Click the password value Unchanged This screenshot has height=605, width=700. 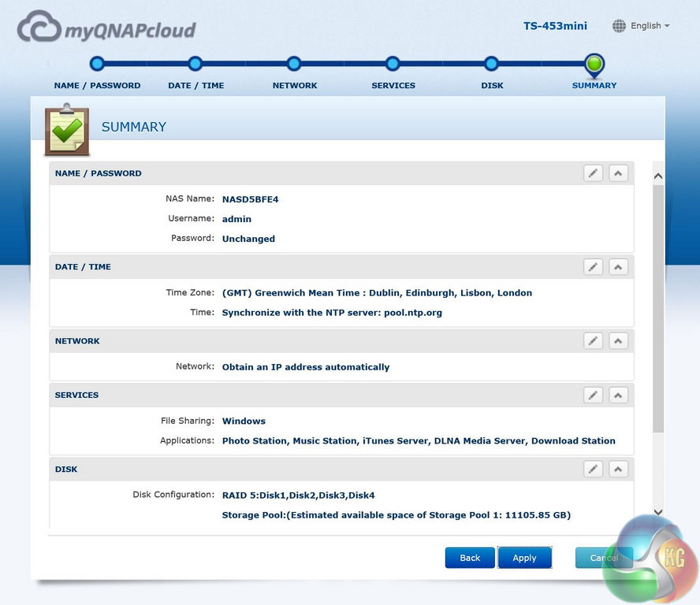248,239
